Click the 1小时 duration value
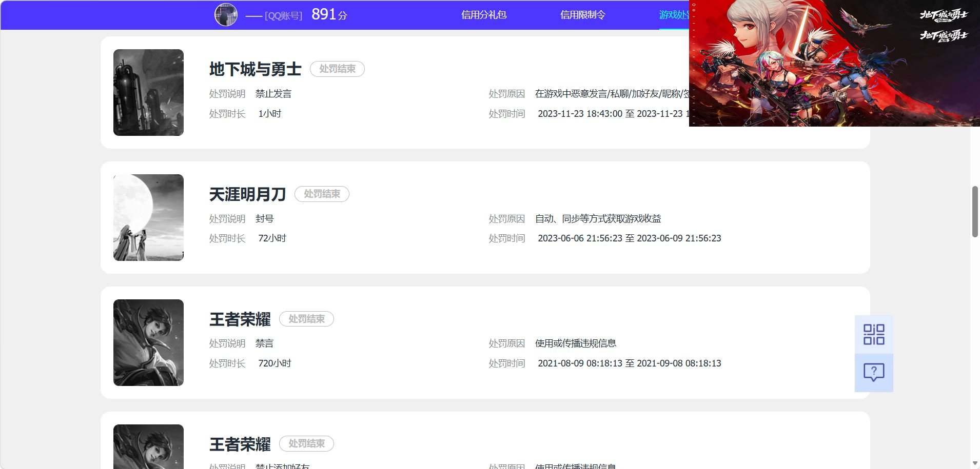The height and width of the screenshot is (469, 980). click(x=269, y=114)
